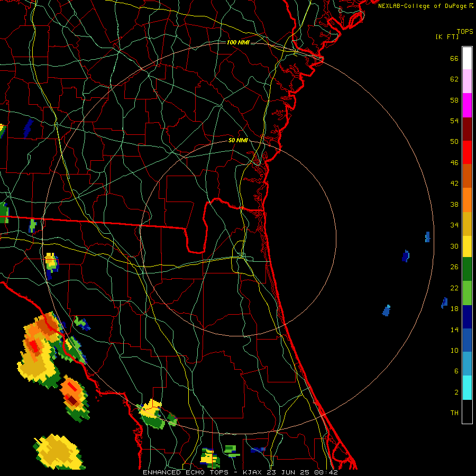Pick the dark orange legend swatch
This screenshot has width=476, height=476.
coord(467,176)
